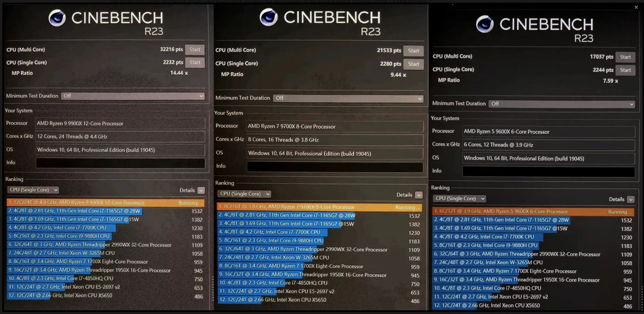Click the OS field in the 9900X window
Viewport: 644px width, 314px height.
[120, 150]
